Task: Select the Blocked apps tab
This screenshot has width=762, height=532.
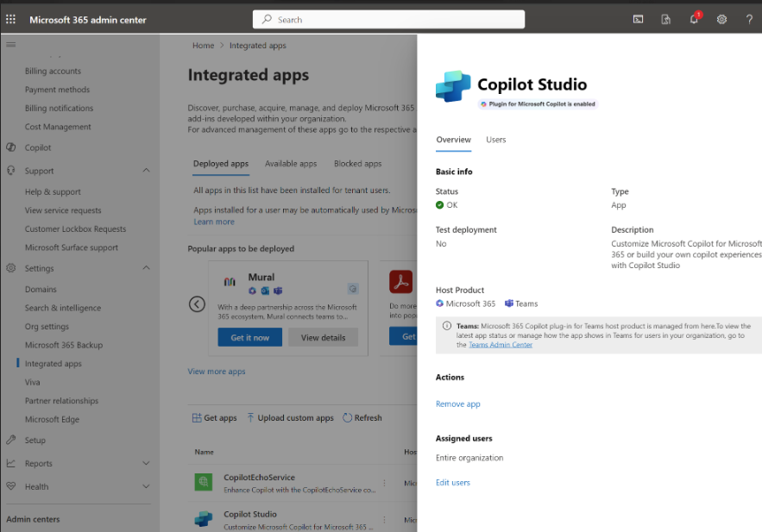Action: point(357,164)
